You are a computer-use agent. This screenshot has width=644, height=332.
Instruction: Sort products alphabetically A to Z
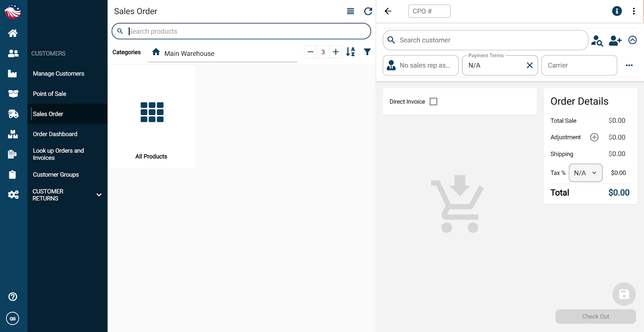351,52
